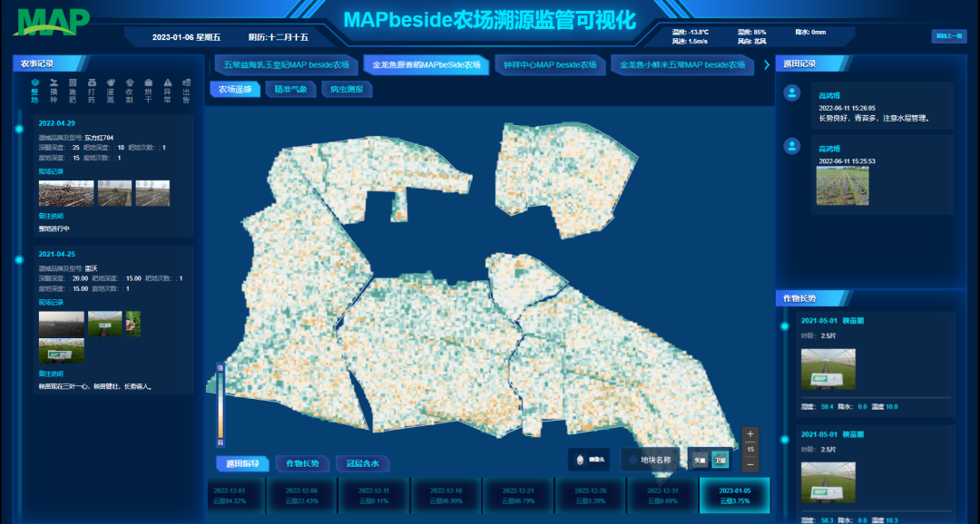980x524 pixels.
Task: Click the user avatar beside 15:26:05 record
Action: tap(792, 93)
